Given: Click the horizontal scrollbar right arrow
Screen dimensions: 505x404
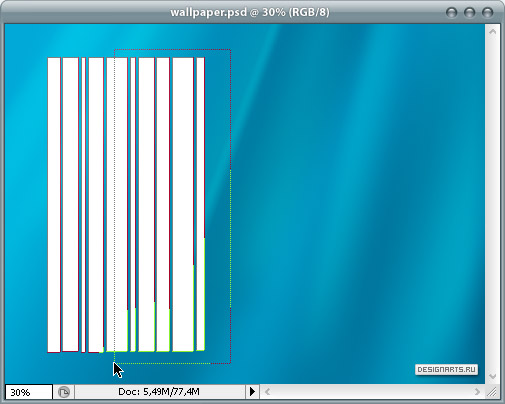Looking at the screenshot, I should [x=477, y=392].
